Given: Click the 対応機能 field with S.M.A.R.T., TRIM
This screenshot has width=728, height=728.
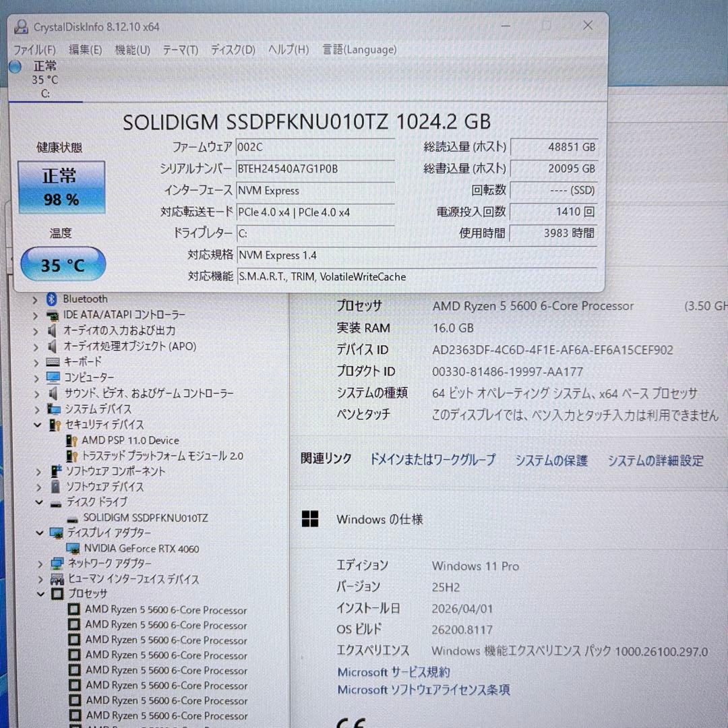Looking at the screenshot, I should tap(417, 277).
